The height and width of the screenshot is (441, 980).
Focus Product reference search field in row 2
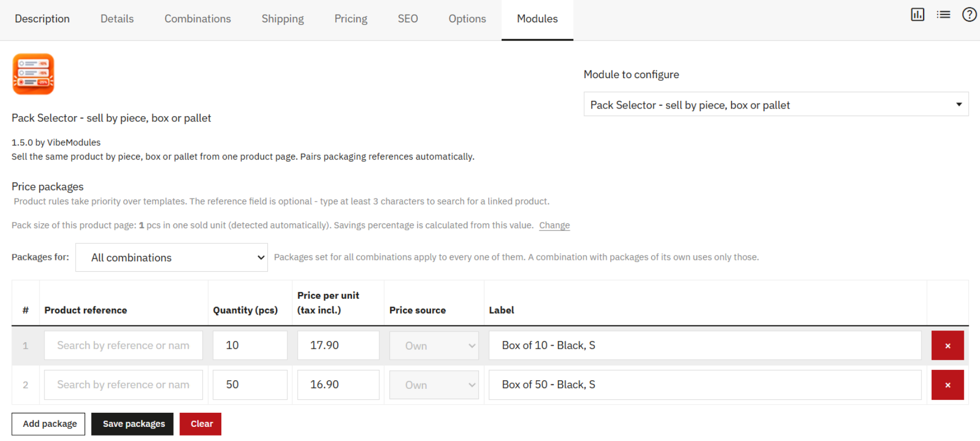(123, 385)
